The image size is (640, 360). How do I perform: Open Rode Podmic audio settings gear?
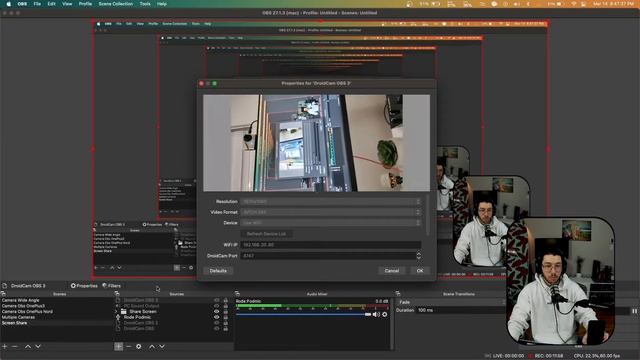pyautogui.click(x=384, y=314)
